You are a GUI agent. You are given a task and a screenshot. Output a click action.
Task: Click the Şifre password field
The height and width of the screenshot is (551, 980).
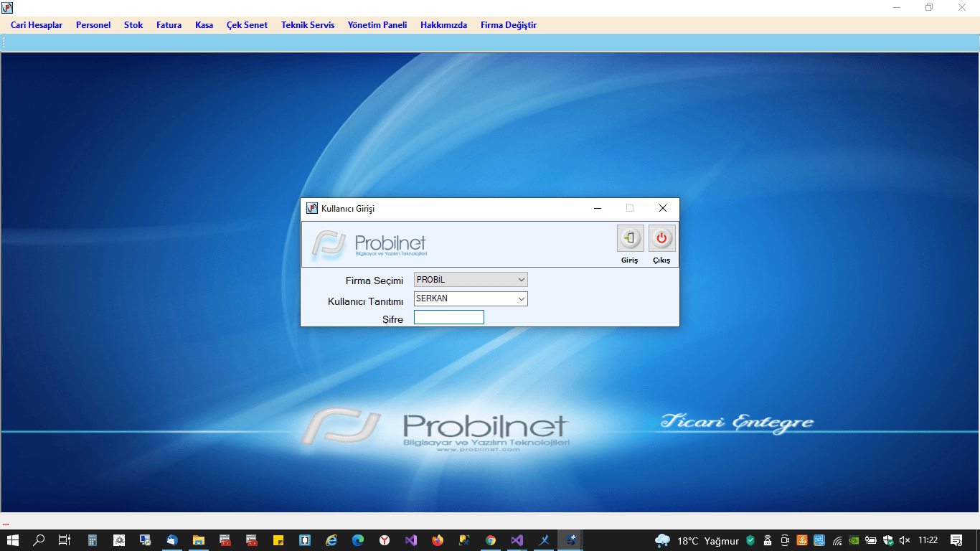click(x=449, y=317)
